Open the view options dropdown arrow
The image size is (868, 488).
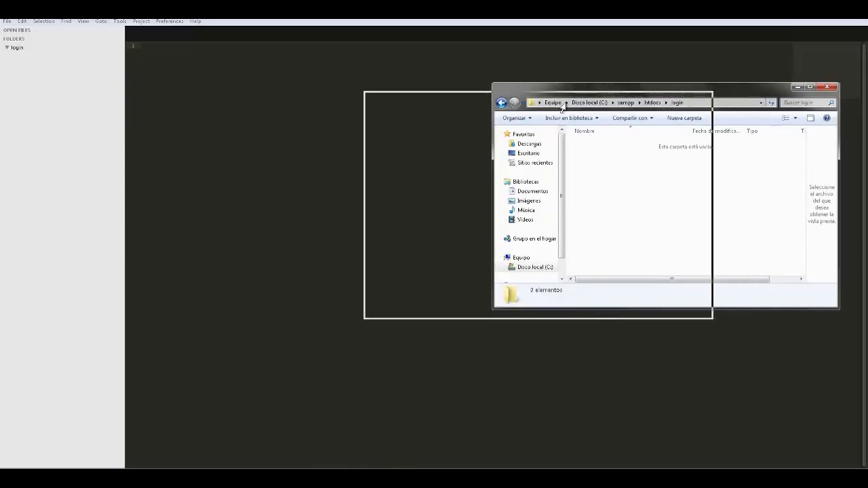coord(795,118)
